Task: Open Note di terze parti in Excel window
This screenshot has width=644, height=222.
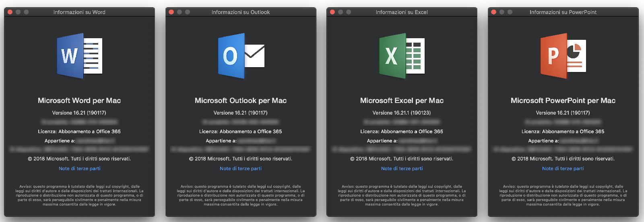Action: 402,169
